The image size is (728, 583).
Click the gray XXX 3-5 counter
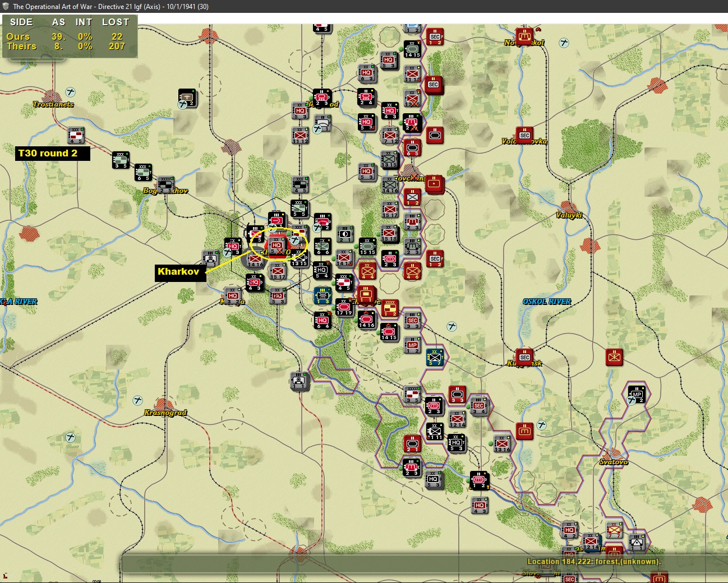coord(121,160)
